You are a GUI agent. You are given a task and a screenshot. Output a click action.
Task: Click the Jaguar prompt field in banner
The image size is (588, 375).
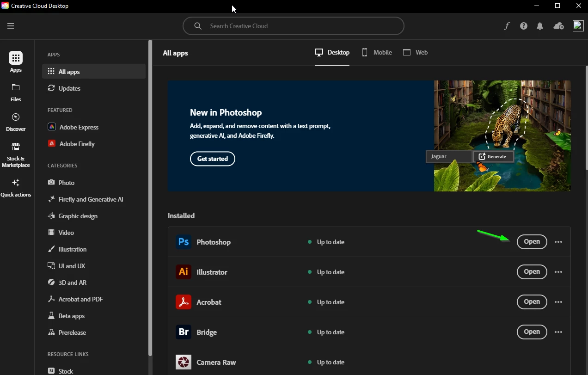coord(449,156)
